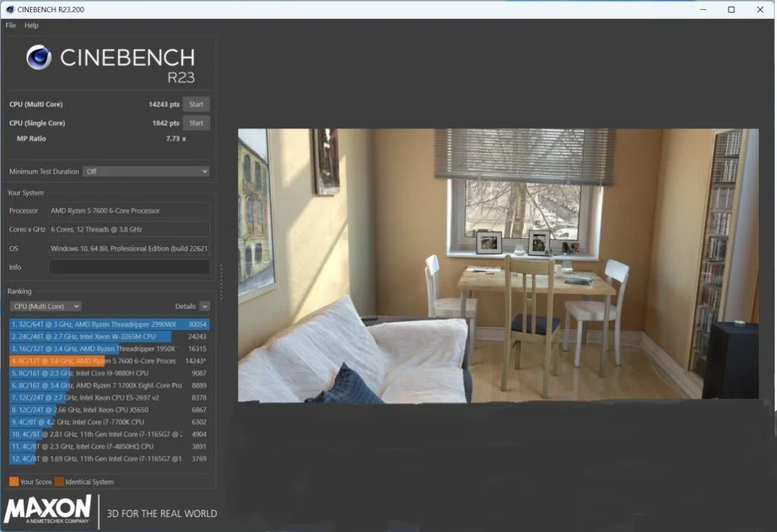Select highlighted row 4 Ryzen 5 7600
The image size is (777, 532).
pos(109,361)
